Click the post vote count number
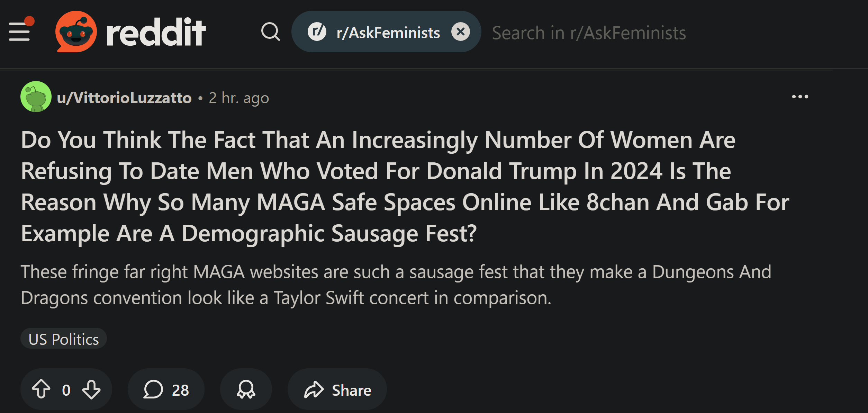 click(x=66, y=390)
